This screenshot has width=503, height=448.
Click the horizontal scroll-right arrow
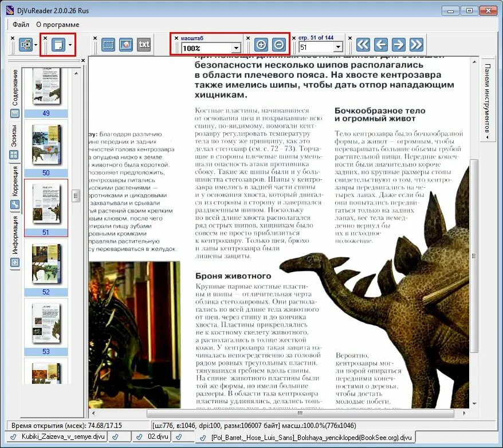(464, 413)
